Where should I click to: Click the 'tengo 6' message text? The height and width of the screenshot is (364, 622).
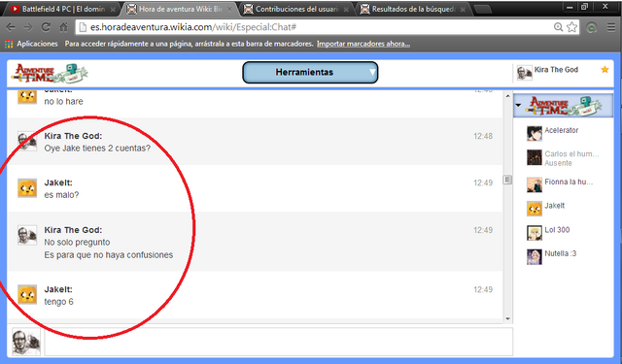click(x=58, y=302)
